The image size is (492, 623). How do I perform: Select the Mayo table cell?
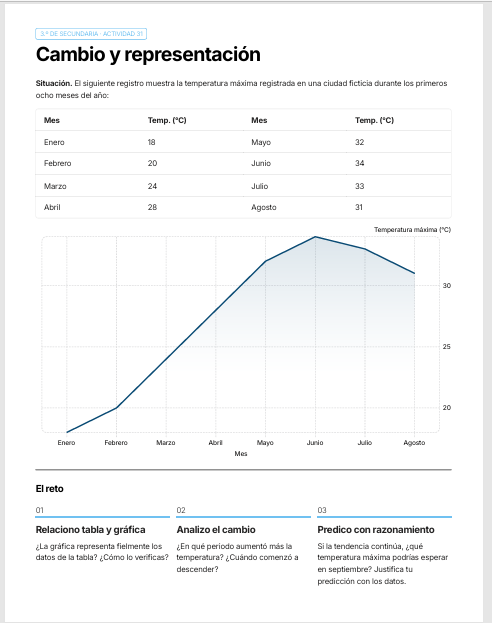pos(261,142)
